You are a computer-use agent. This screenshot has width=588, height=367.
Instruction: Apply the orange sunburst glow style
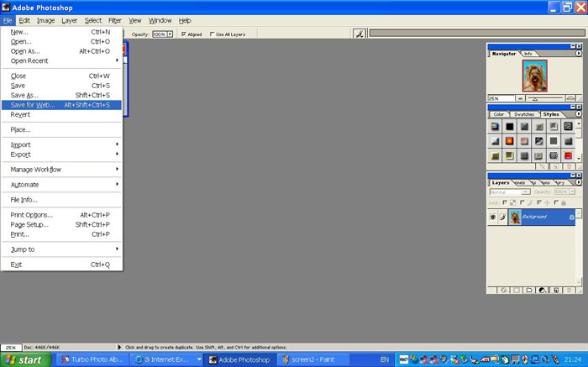[509, 141]
